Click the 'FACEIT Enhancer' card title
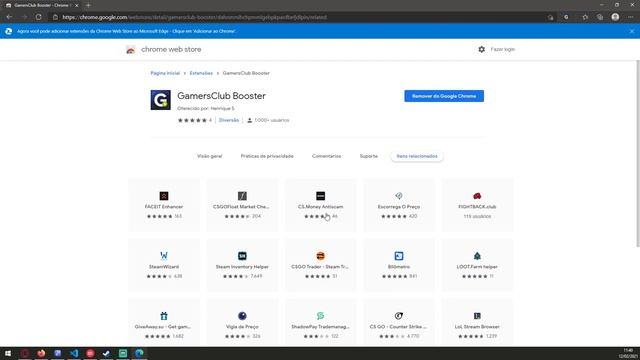 164,207
